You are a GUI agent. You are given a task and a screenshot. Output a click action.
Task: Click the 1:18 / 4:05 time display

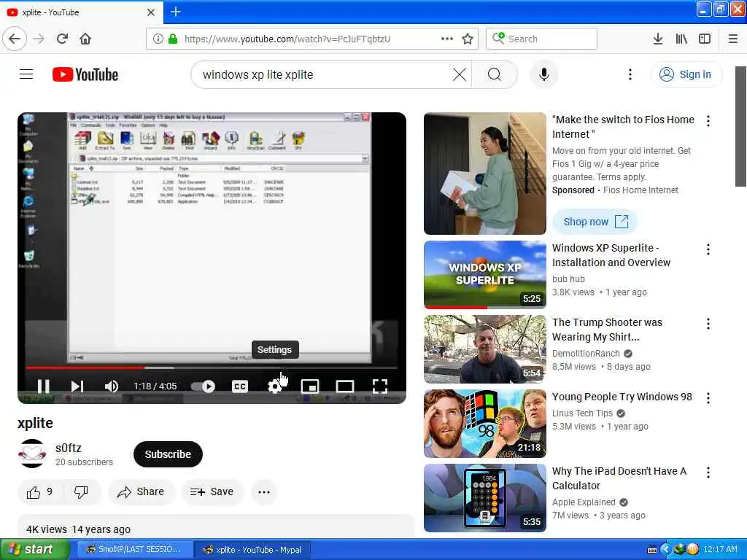(155, 386)
